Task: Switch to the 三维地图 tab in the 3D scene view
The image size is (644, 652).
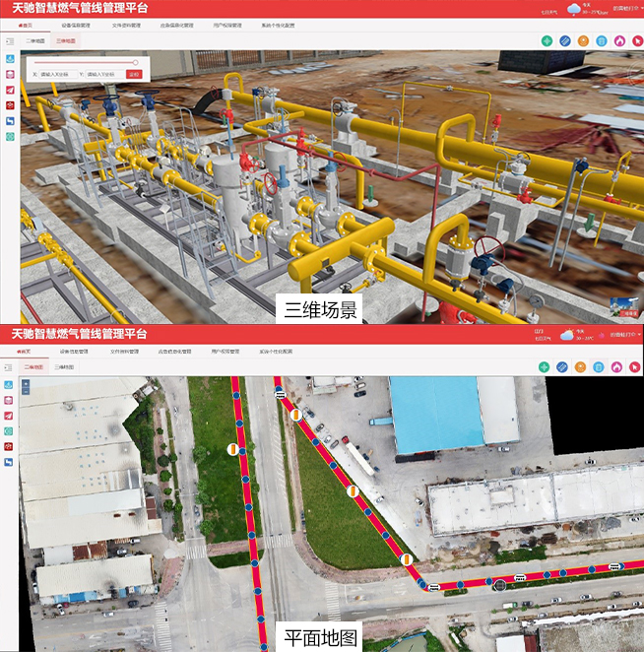Action: 67,42
